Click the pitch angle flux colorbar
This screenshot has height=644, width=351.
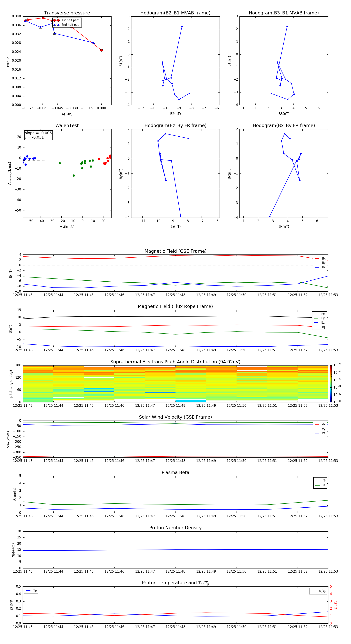[x=331, y=383]
